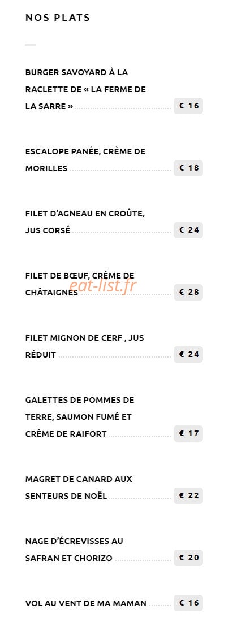Click the € 24 badge beside Réduit
The width and height of the screenshot is (237, 644).
188,354
